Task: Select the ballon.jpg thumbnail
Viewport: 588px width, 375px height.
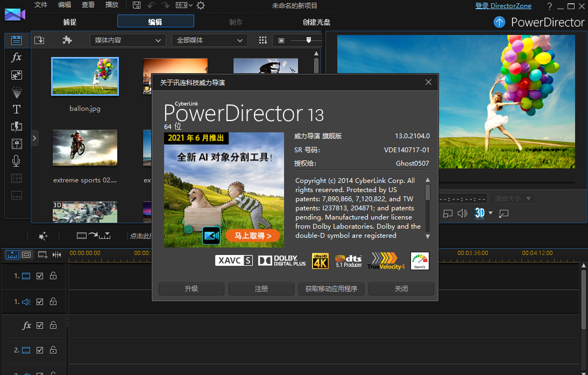Action: [85, 76]
